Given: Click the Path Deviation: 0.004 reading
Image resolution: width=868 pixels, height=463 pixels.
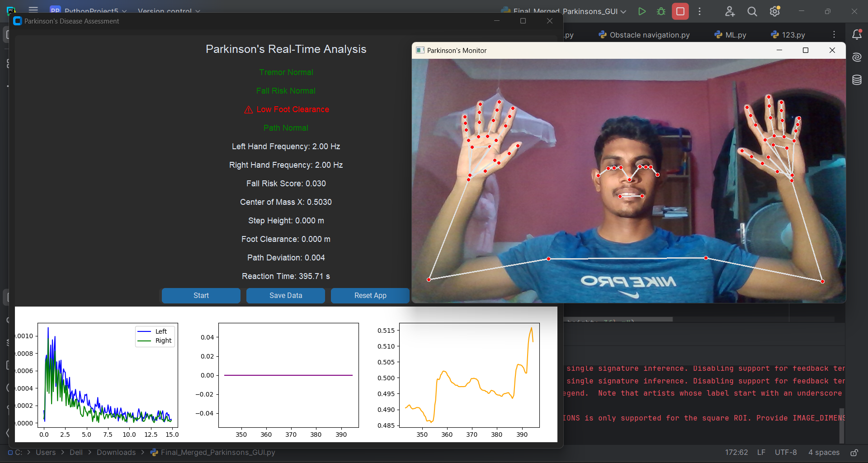Looking at the screenshot, I should coord(286,258).
